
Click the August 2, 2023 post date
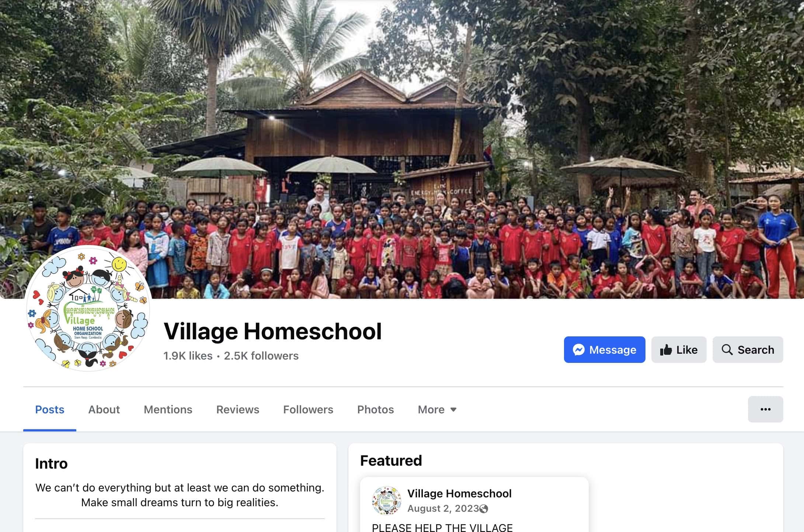[x=443, y=509]
